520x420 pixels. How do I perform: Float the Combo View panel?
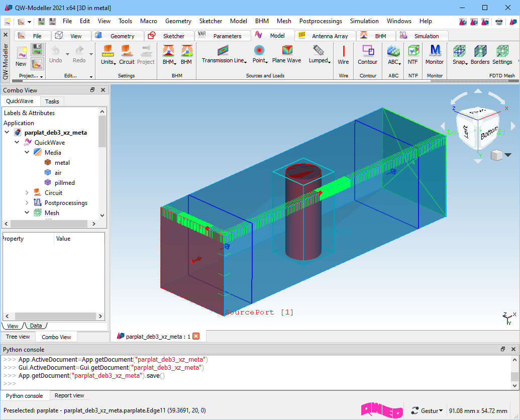(92, 90)
